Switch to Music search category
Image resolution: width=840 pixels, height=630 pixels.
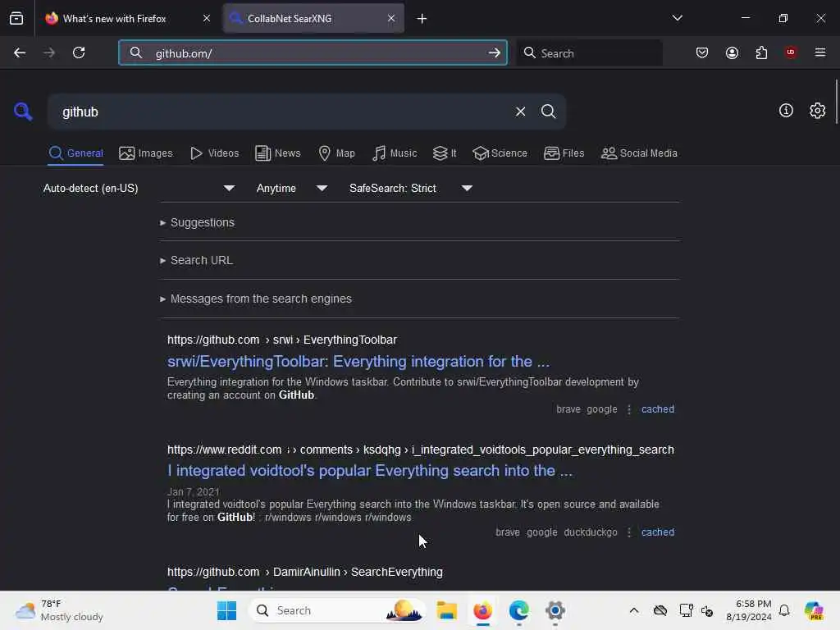click(395, 153)
